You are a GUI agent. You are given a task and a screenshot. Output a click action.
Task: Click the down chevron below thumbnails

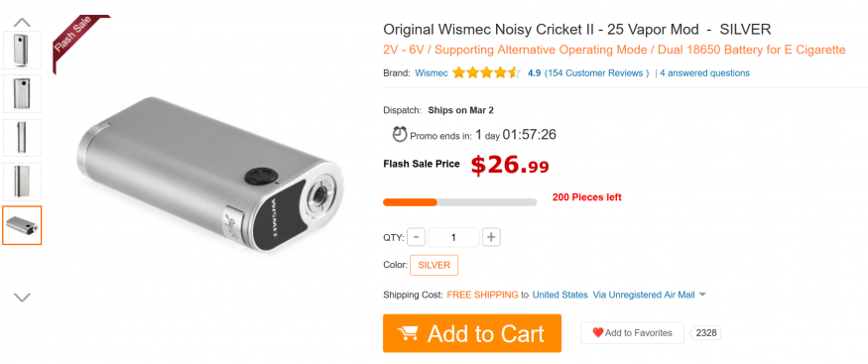pos(22,298)
